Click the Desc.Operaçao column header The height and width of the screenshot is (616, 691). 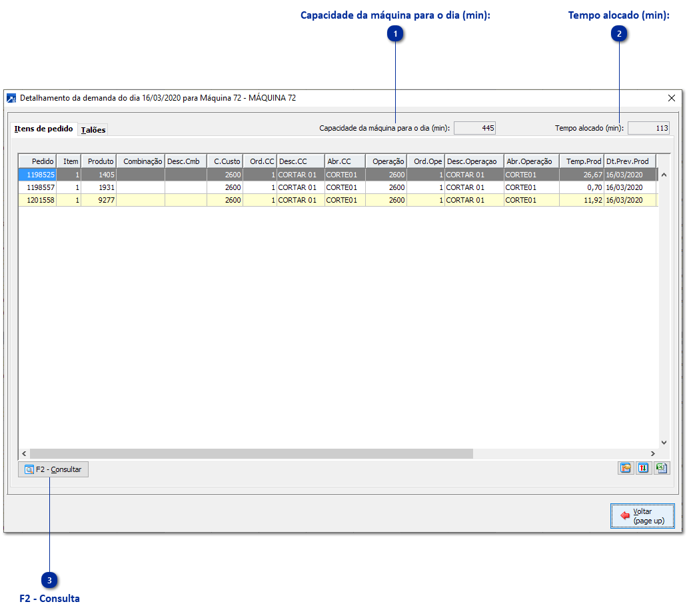pos(474,161)
